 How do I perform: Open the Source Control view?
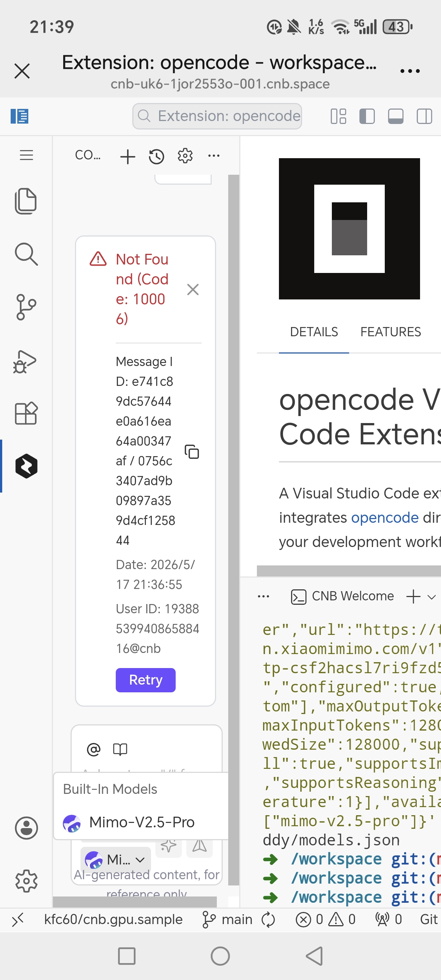26,307
